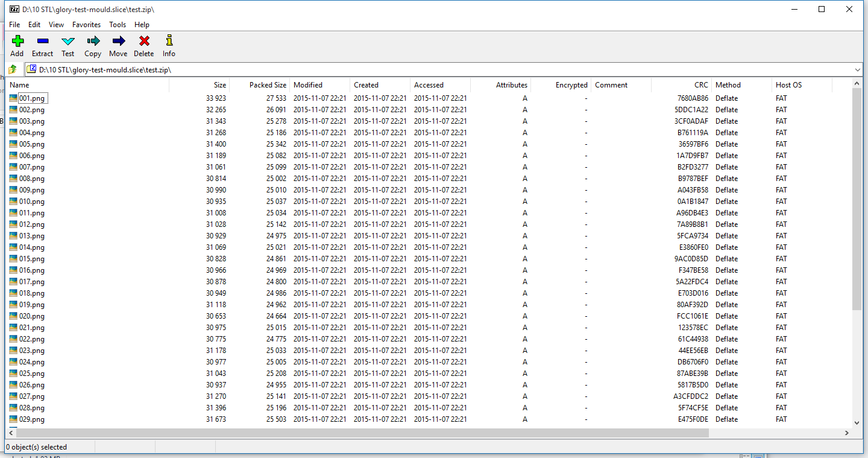The width and height of the screenshot is (868, 458).
Task: Click the address bar path field
Action: 422,70
